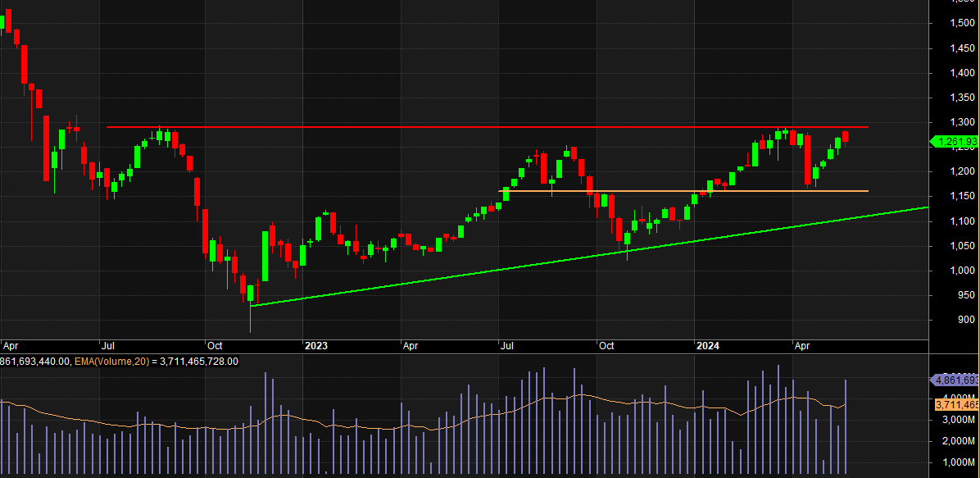
Task: Click the rightmost tall volume bar
Action: click(x=846, y=428)
